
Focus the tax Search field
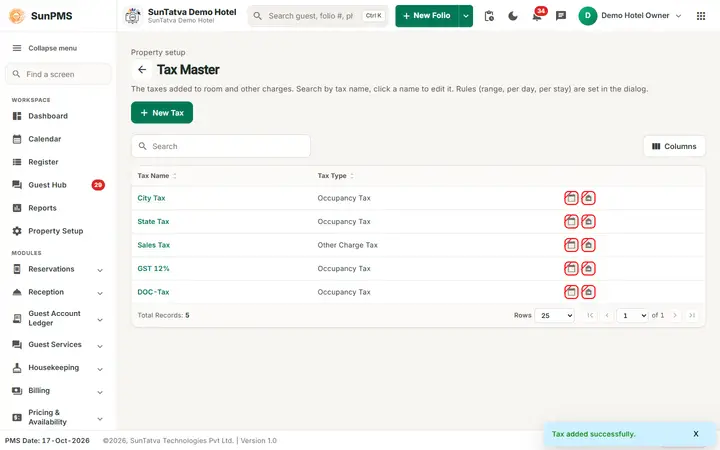click(221, 146)
